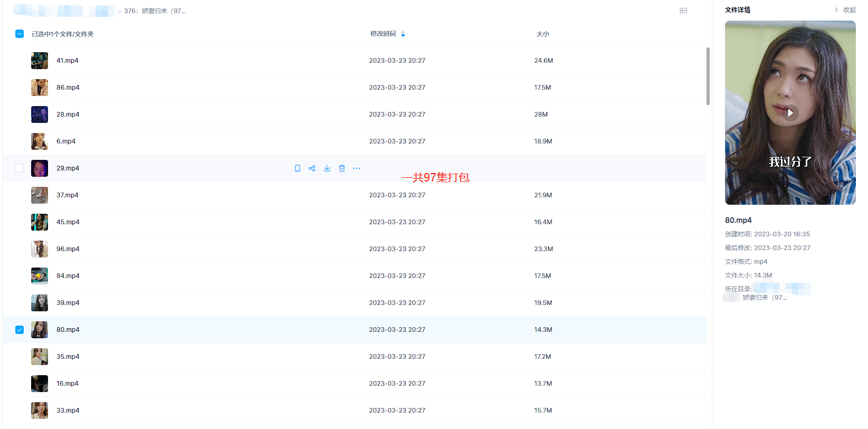Click the large preview image of 80.mp4
The image size is (868, 429).
[790, 112]
